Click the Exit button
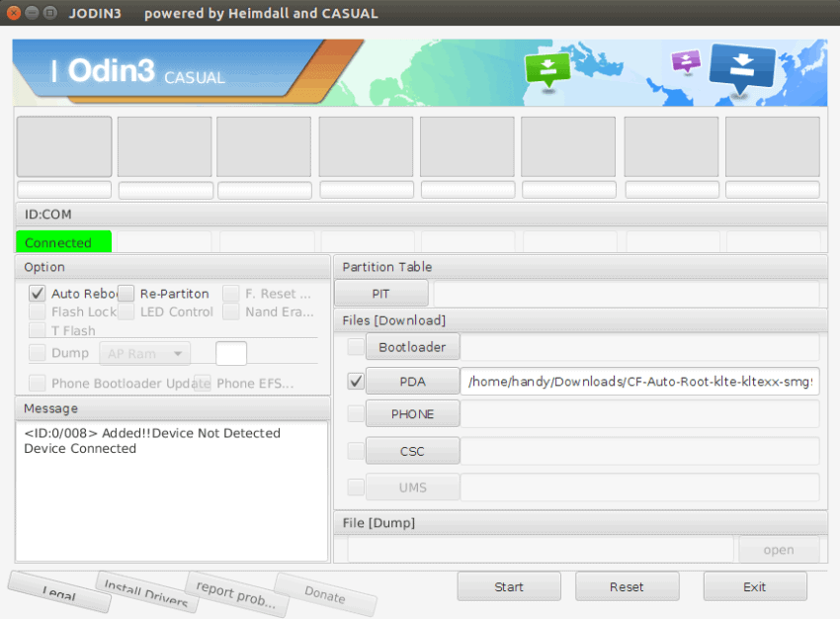This screenshot has height=620, width=840. pos(754,586)
